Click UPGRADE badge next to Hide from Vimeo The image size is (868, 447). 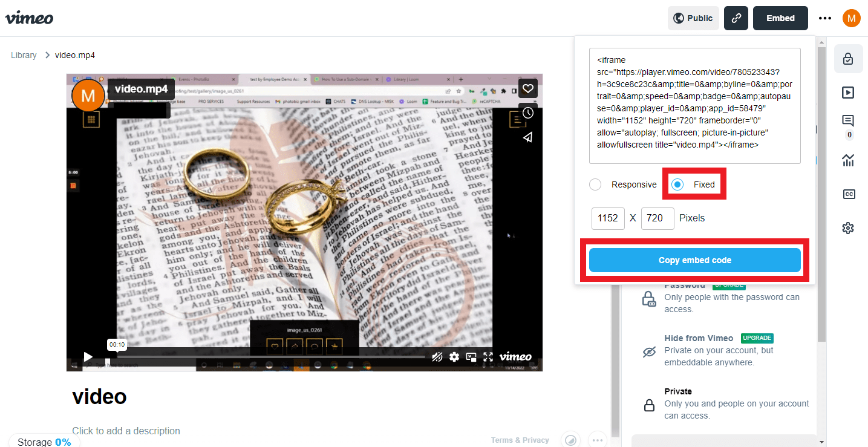click(757, 338)
